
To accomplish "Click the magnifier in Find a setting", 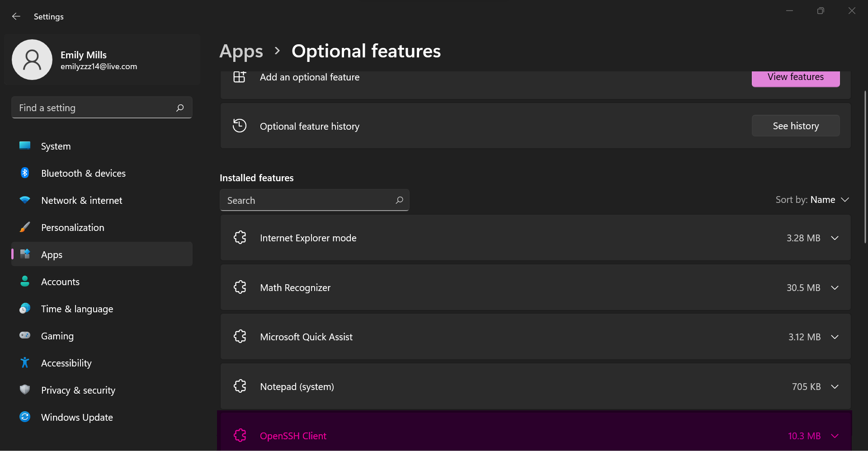I will coord(180,108).
